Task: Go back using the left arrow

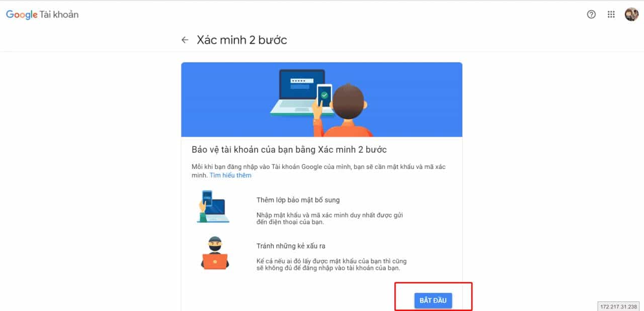Action: pyautogui.click(x=185, y=40)
